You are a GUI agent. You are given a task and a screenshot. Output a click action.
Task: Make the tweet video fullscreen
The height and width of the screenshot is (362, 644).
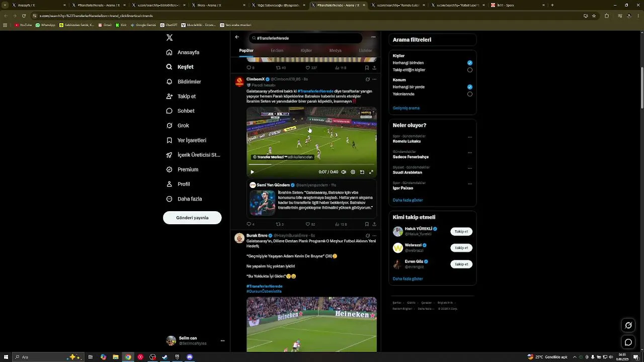tap(371, 172)
